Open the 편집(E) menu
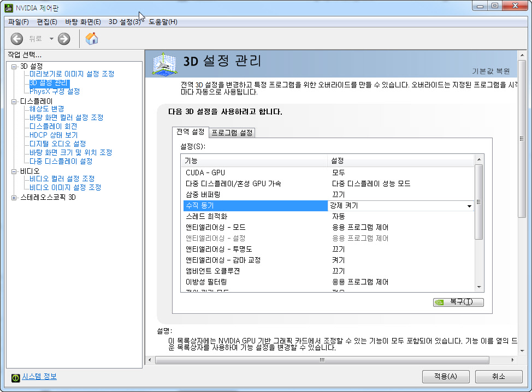532x392 pixels. pos(47,22)
